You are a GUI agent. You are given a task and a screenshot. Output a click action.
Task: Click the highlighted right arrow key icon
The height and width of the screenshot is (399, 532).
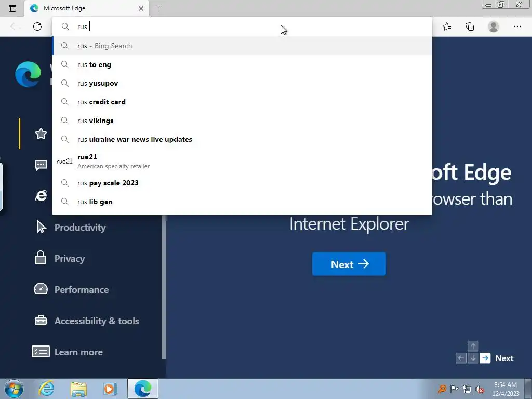(485, 358)
